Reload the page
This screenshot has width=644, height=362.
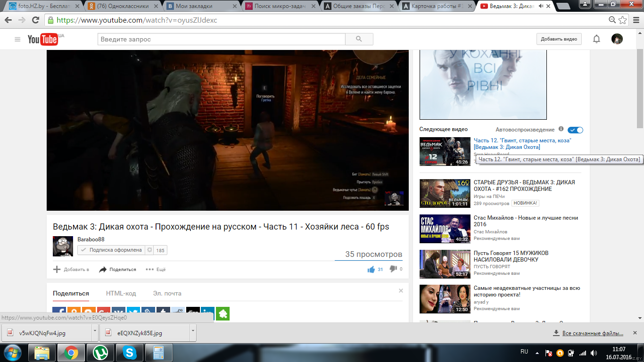pos(35,20)
